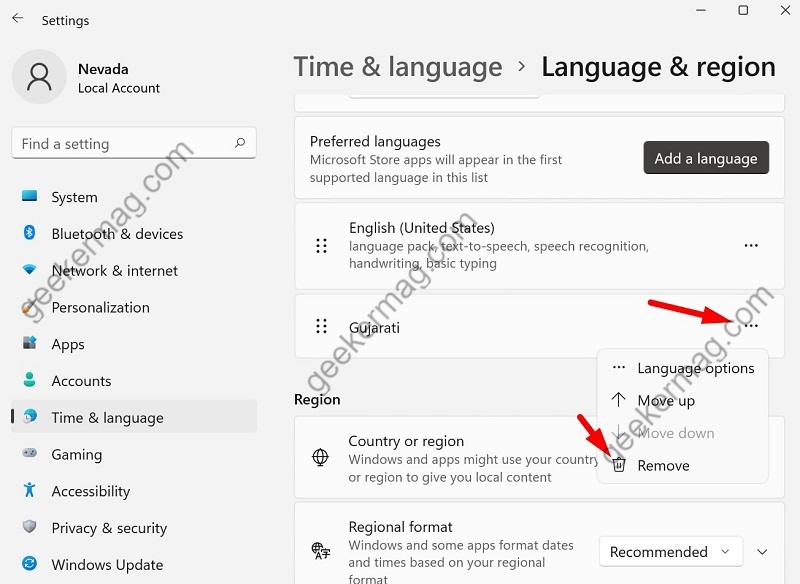This screenshot has width=800, height=584.
Task: Open the three-dot menu for English (United States)
Action: (x=751, y=246)
